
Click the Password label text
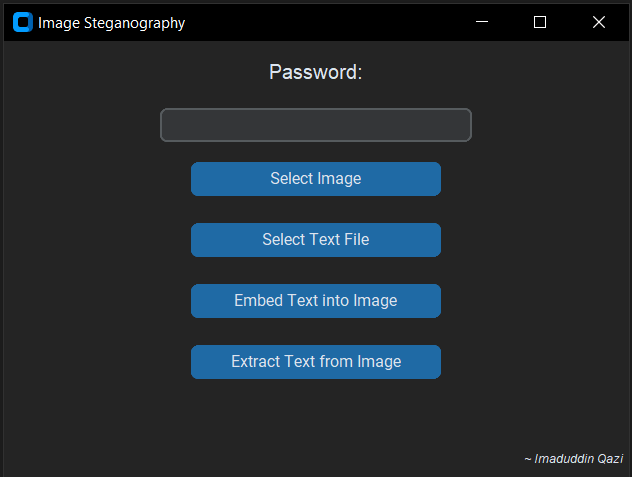315,72
